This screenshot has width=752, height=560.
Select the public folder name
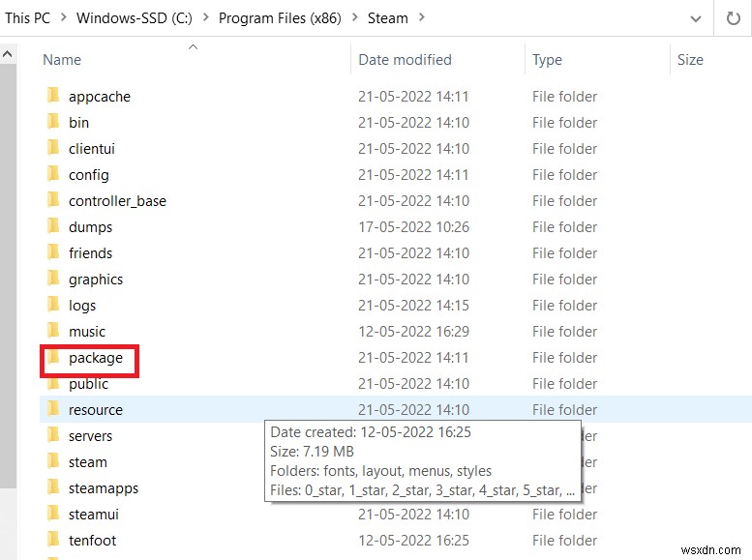coord(88,384)
